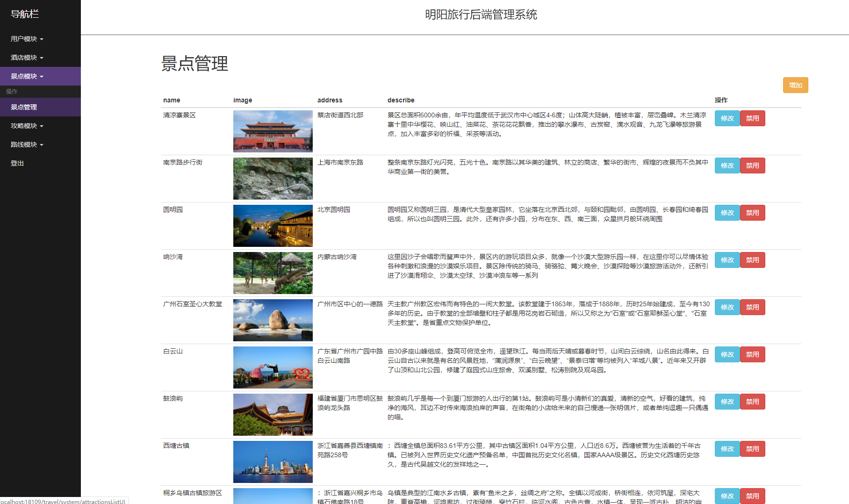Click the 增加 button to add attraction

tap(795, 85)
